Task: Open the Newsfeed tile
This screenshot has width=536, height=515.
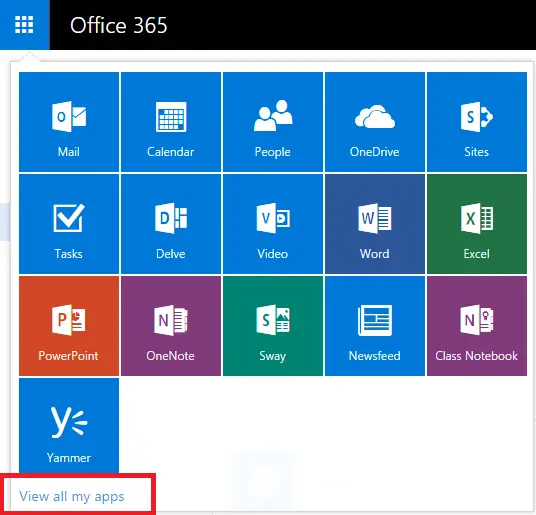Action: (x=375, y=326)
